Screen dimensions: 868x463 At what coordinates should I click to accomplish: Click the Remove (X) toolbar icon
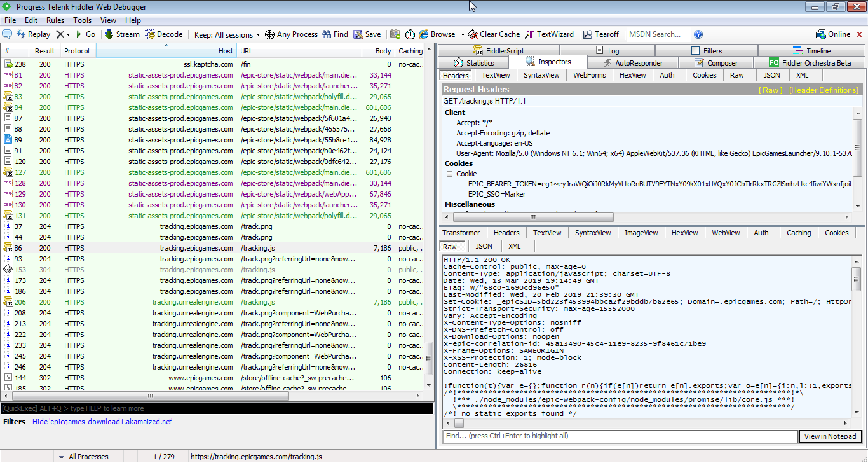pos(60,34)
